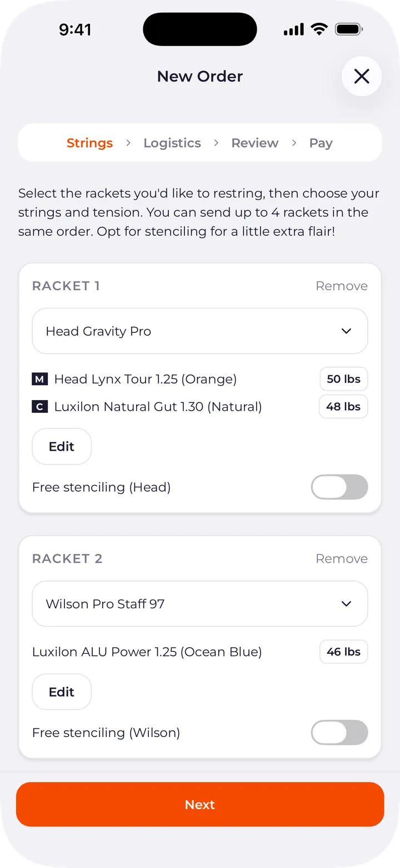
Task: Close the New Order screen with X
Action: [x=362, y=76]
